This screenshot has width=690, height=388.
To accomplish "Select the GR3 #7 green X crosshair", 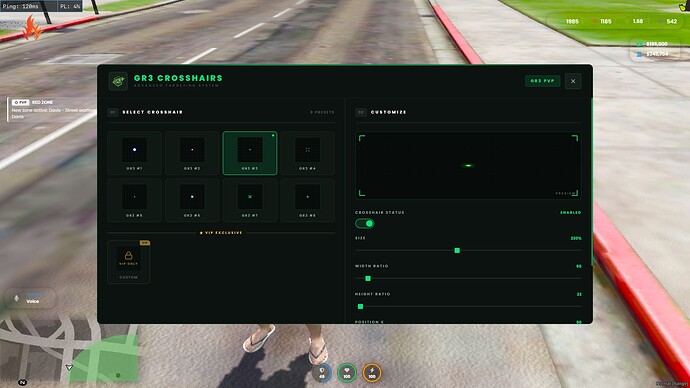I will (x=250, y=200).
